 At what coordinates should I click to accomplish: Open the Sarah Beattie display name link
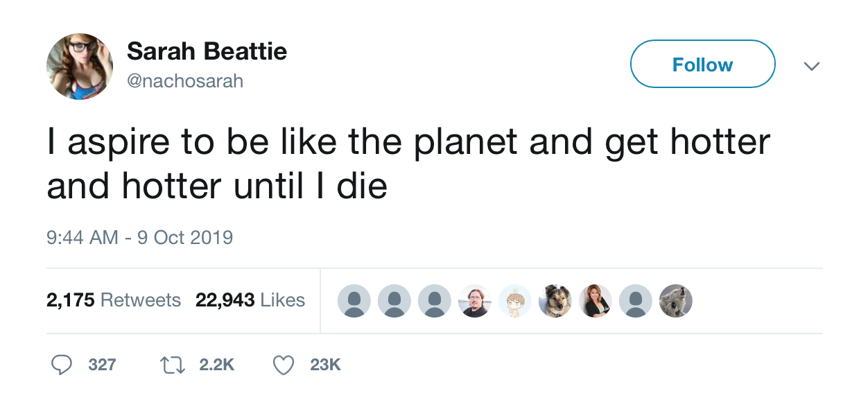(207, 51)
